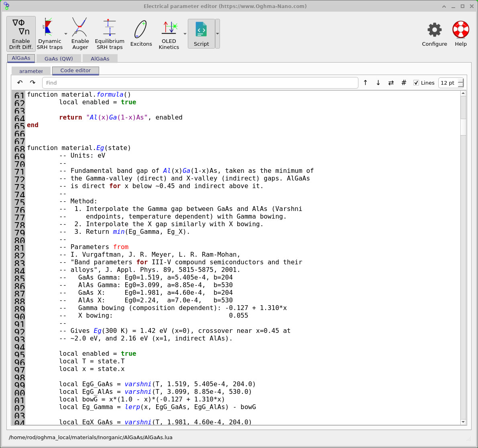Image resolution: width=478 pixels, height=448 pixels.
Task: Click the title bar up-arrow shade button
Action: [444, 6]
